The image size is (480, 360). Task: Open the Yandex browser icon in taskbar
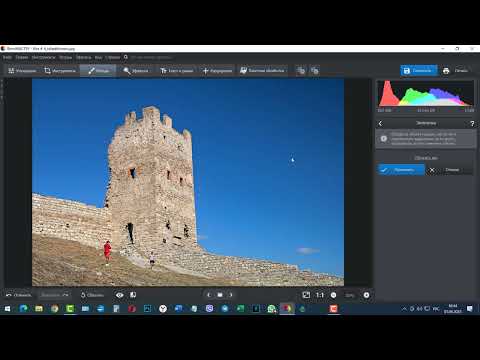[x=163, y=309]
